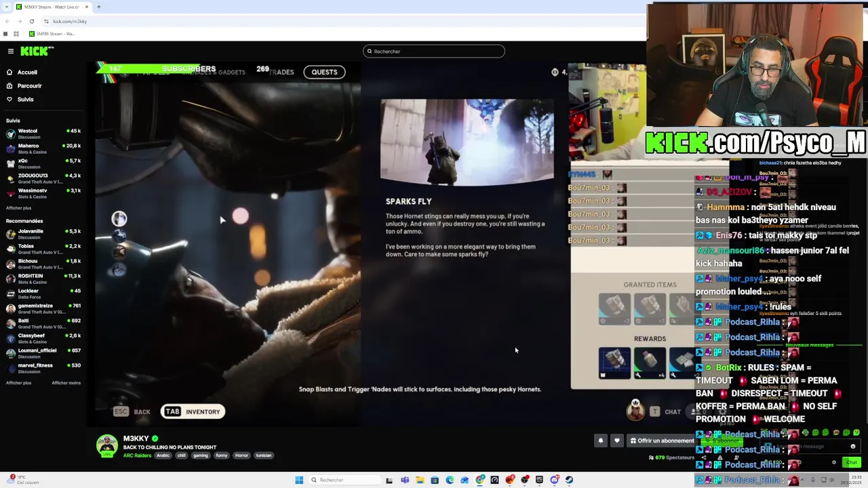Click the ARC Raiders category link
The image size is (868, 488).
137,455
